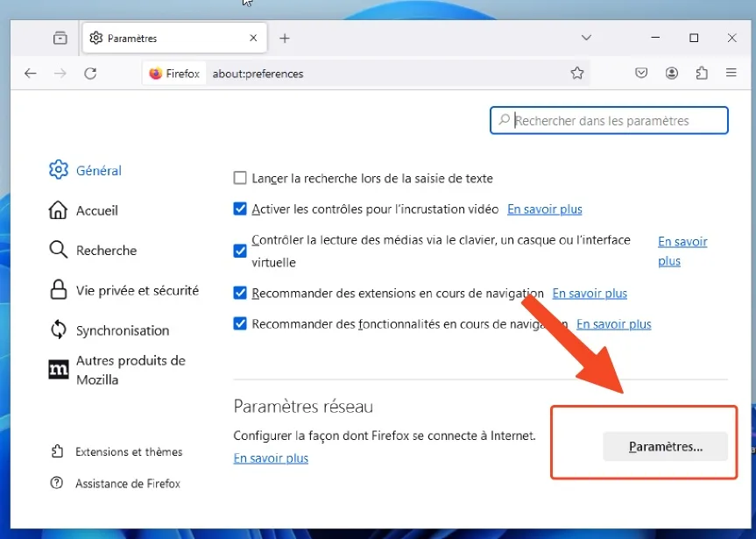
Task: Open the list of all tabs
Action: [585, 38]
